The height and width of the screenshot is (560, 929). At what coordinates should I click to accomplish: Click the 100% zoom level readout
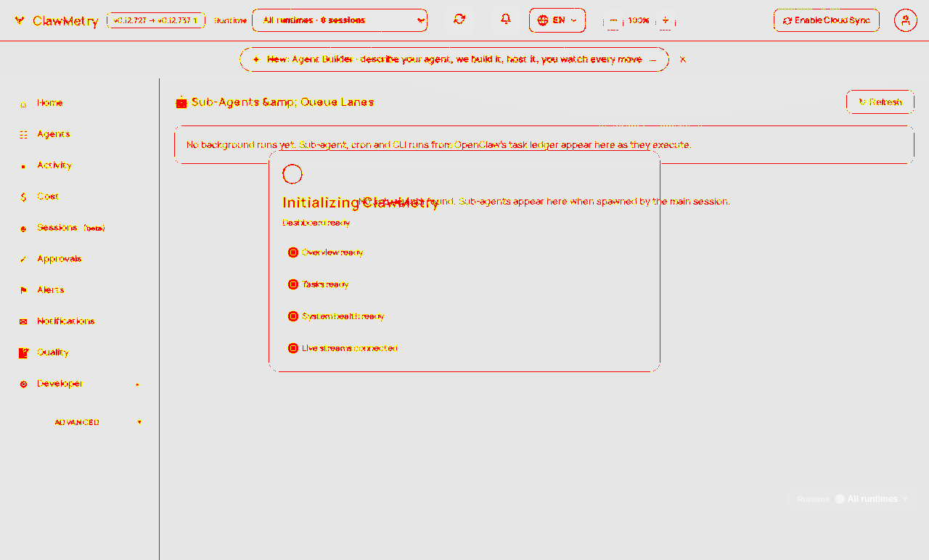point(639,21)
